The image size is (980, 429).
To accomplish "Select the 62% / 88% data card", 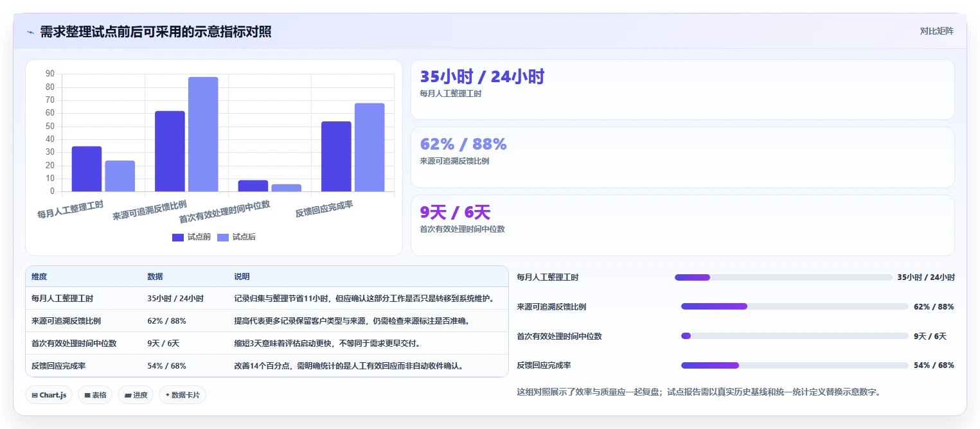I will pos(682,157).
